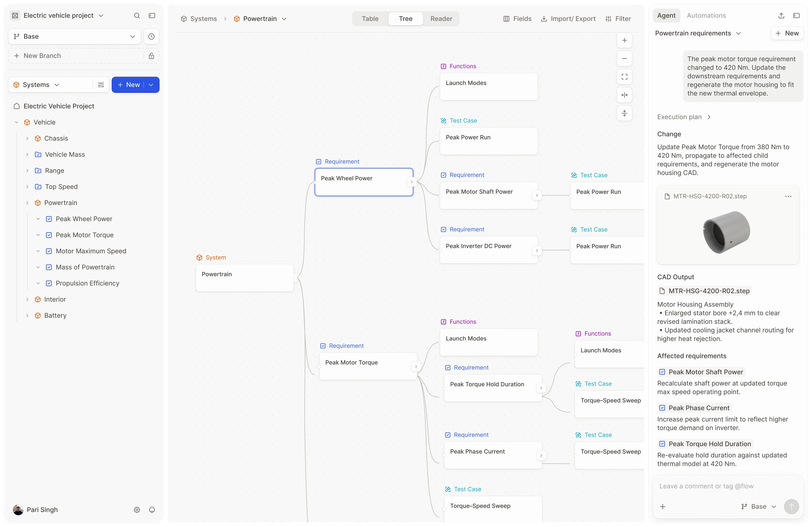Select the Automations tab
Screen dimensions: 812x527
(706, 16)
